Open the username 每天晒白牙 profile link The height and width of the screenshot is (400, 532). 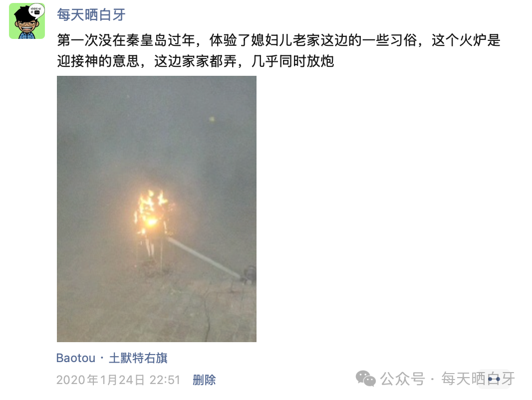pyautogui.click(x=91, y=15)
